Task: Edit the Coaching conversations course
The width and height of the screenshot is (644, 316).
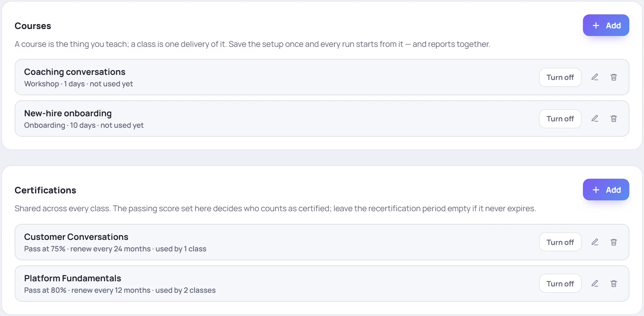Action: tap(595, 77)
